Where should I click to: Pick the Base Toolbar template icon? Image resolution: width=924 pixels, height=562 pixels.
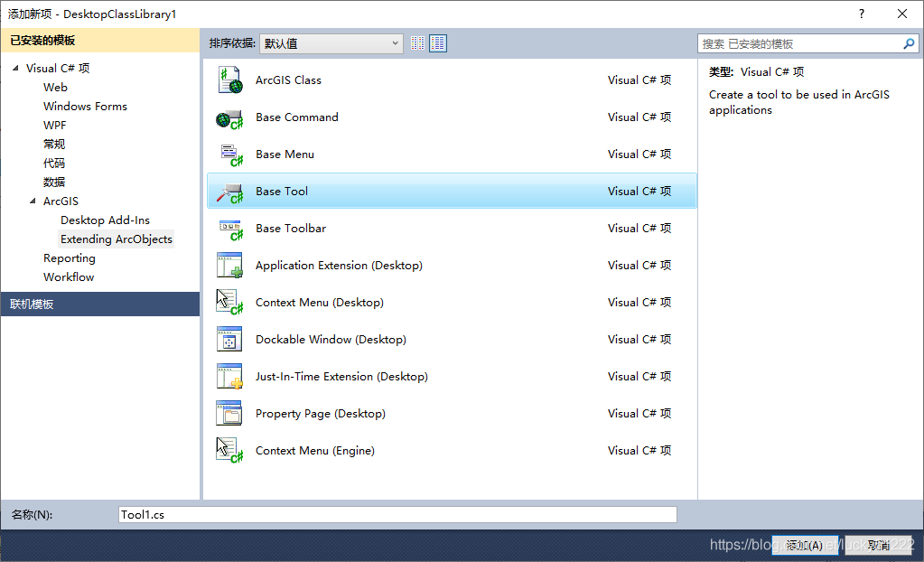pyautogui.click(x=229, y=229)
